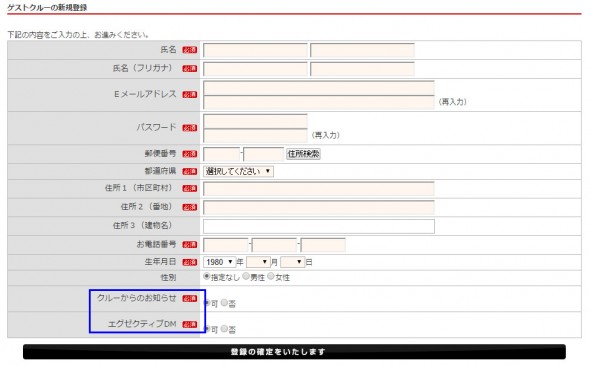Click the 登録の確定をいたします button
This screenshot has height=366, width=590.
294,352
